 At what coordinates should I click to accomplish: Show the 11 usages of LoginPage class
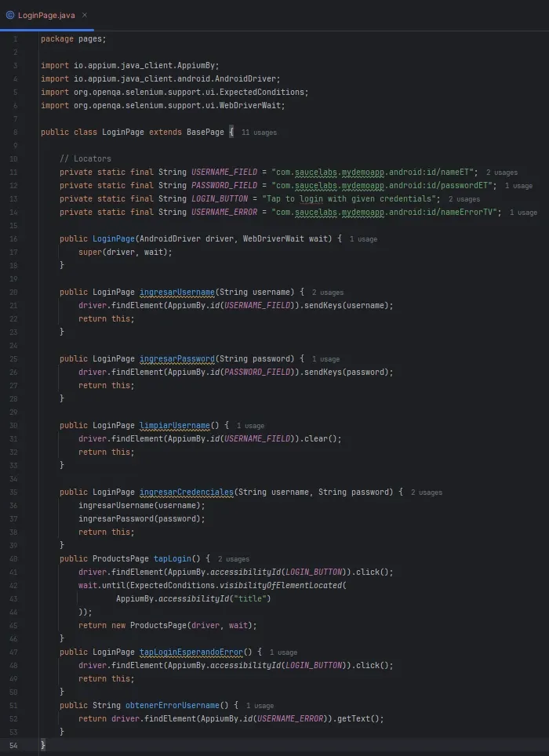[x=259, y=133]
